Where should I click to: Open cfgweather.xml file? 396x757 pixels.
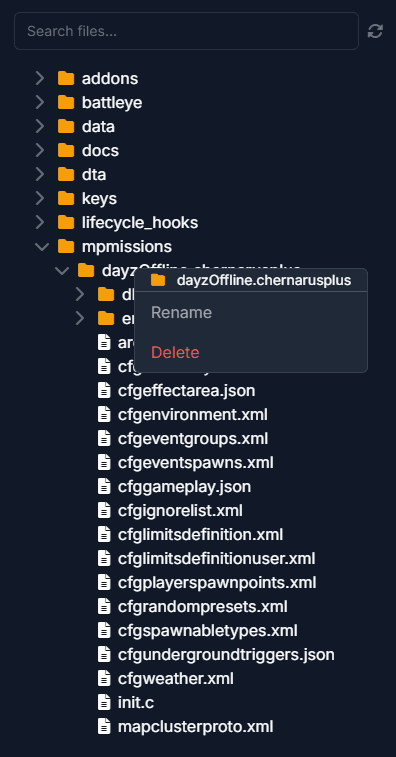(x=176, y=679)
